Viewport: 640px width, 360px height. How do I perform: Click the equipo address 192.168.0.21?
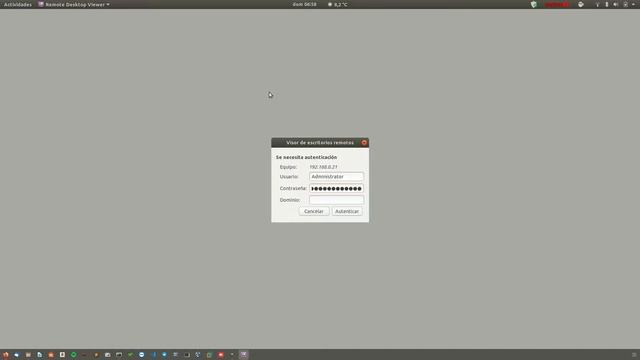(323, 167)
